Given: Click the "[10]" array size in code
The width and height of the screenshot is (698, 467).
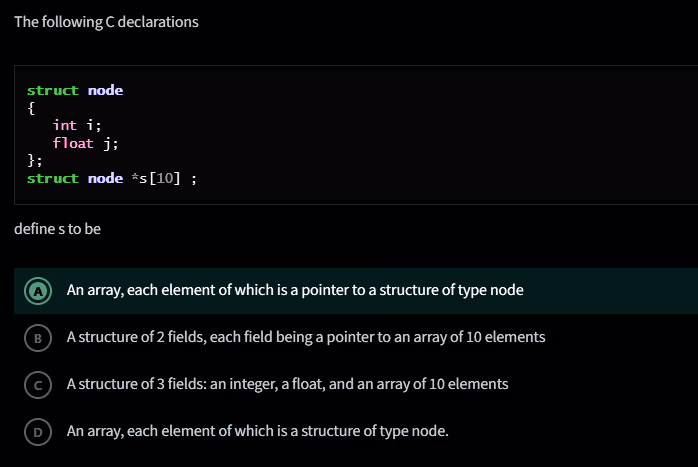Looking at the screenshot, I should click(x=164, y=178).
